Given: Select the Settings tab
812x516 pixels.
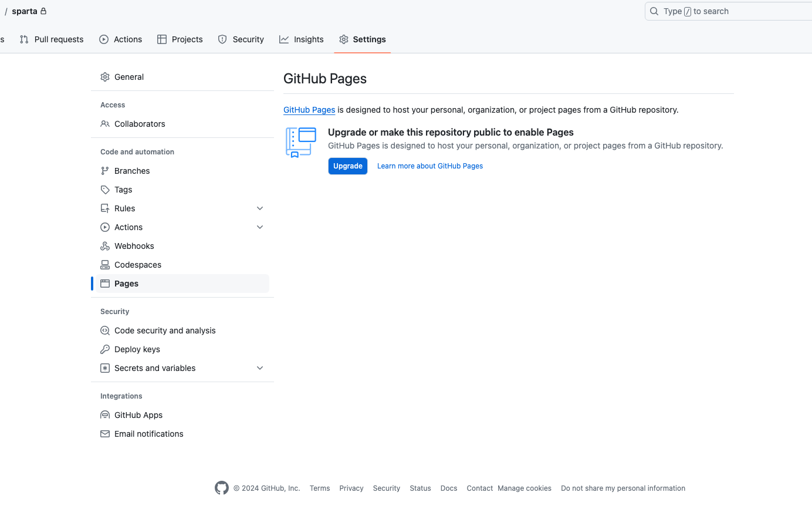Looking at the screenshot, I should click(x=363, y=39).
